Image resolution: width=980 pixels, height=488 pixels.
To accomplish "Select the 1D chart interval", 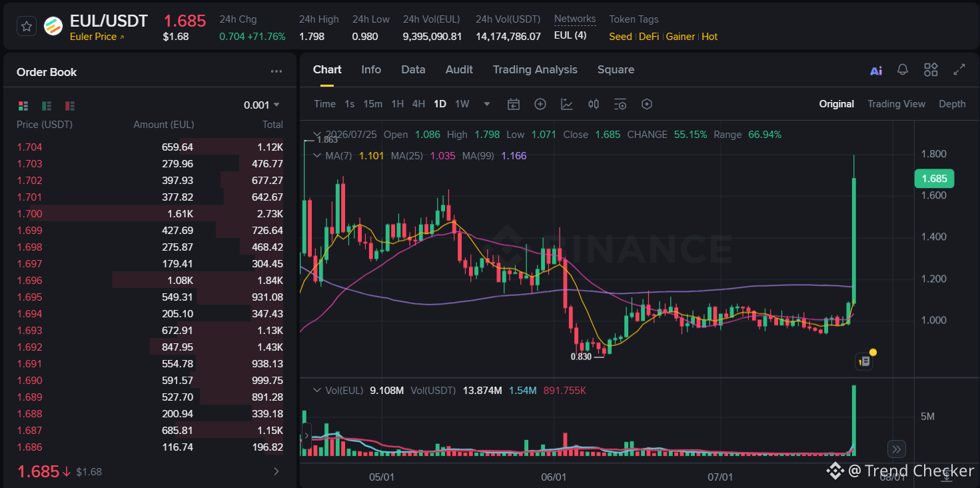I will coord(440,104).
